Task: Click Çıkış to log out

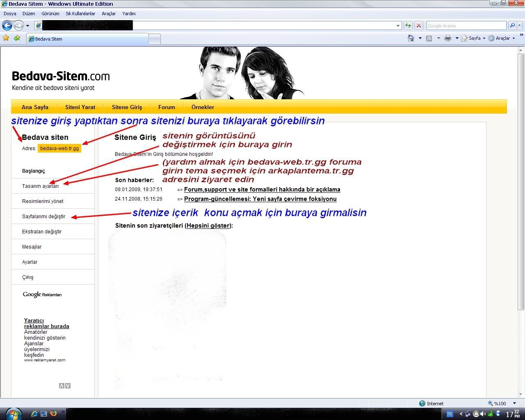Action: [x=28, y=277]
